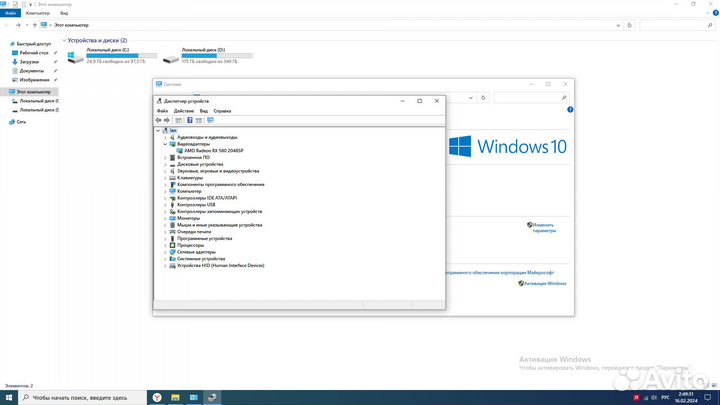
Task: Open the Компьютер ribbon tab in Explorer
Action: (38, 13)
